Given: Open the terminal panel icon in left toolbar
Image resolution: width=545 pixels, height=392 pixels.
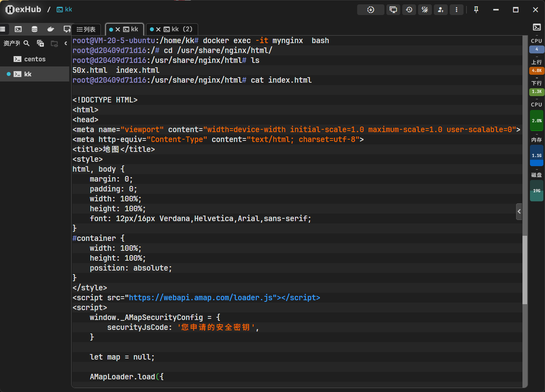Looking at the screenshot, I should [x=18, y=29].
